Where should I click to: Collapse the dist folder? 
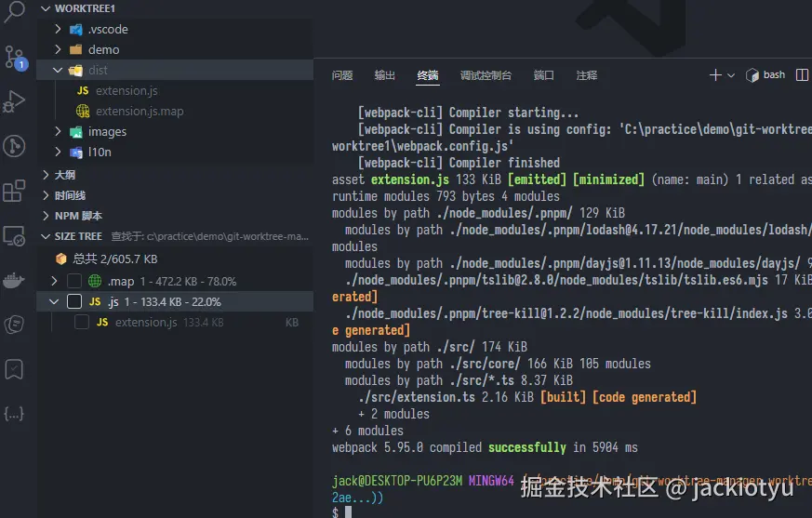coord(58,70)
